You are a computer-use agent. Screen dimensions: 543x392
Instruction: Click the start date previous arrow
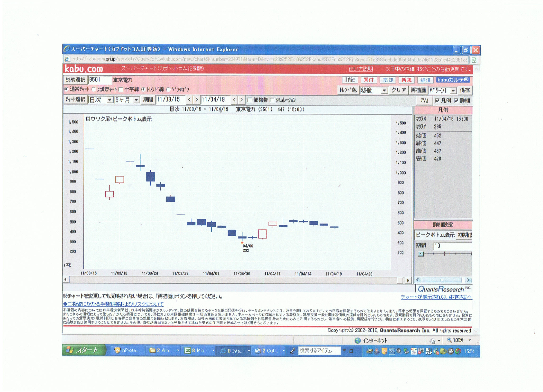pyautogui.click(x=189, y=100)
